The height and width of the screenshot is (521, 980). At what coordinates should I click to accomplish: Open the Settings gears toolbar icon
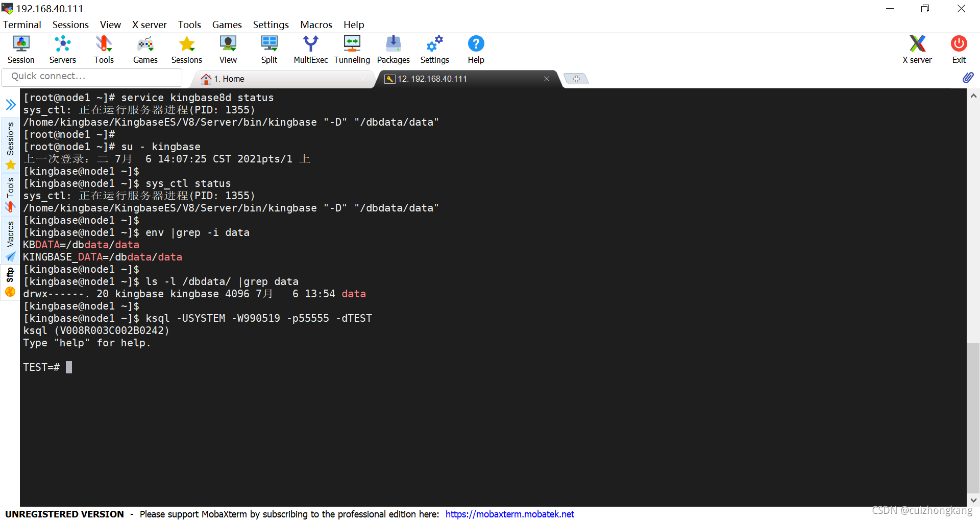434,50
